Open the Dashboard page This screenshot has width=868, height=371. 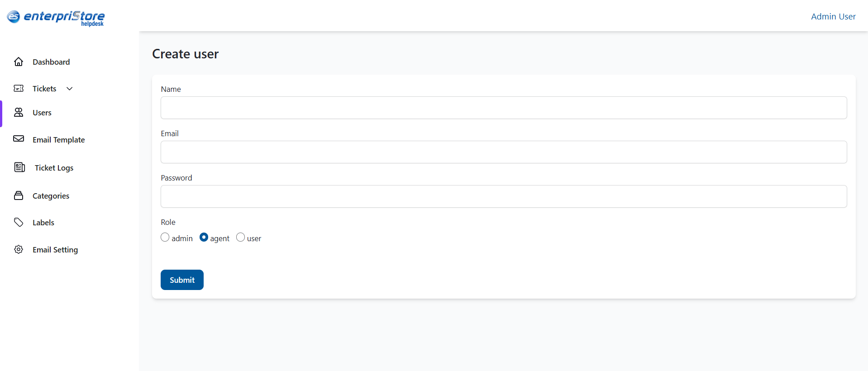(51, 62)
